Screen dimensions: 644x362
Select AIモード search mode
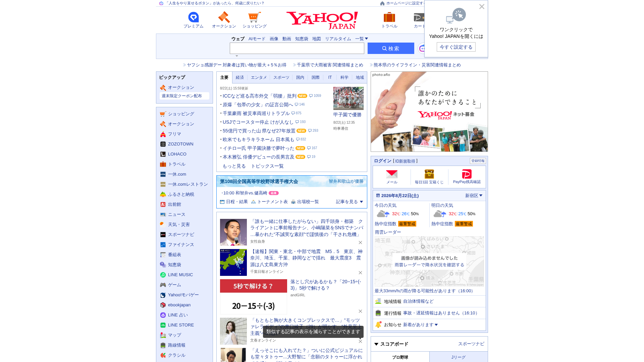(257, 39)
